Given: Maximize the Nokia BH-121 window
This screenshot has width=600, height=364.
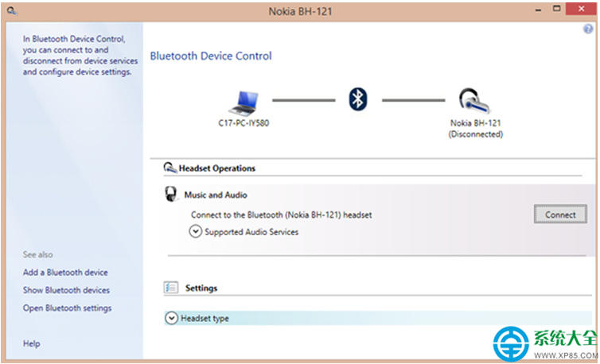Looking at the screenshot, I should [557, 9].
